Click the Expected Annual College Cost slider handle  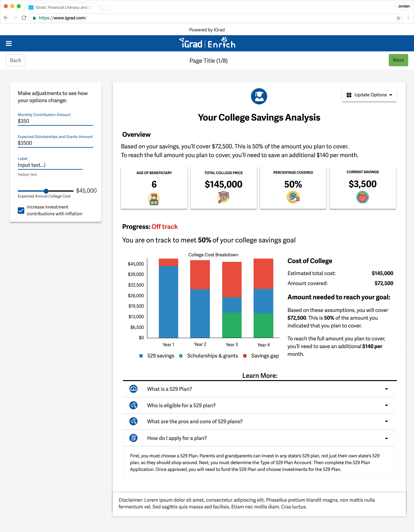click(x=46, y=191)
